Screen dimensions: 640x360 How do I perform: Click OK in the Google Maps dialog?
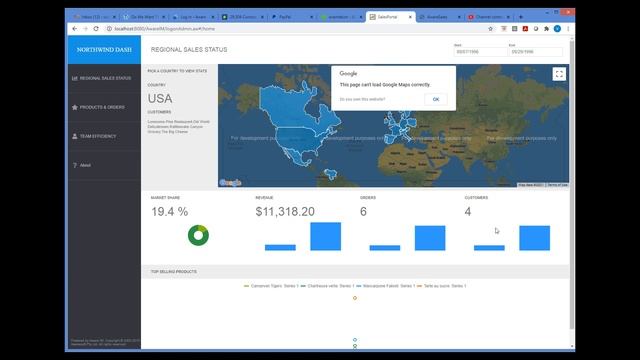pyautogui.click(x=436, y=99)
